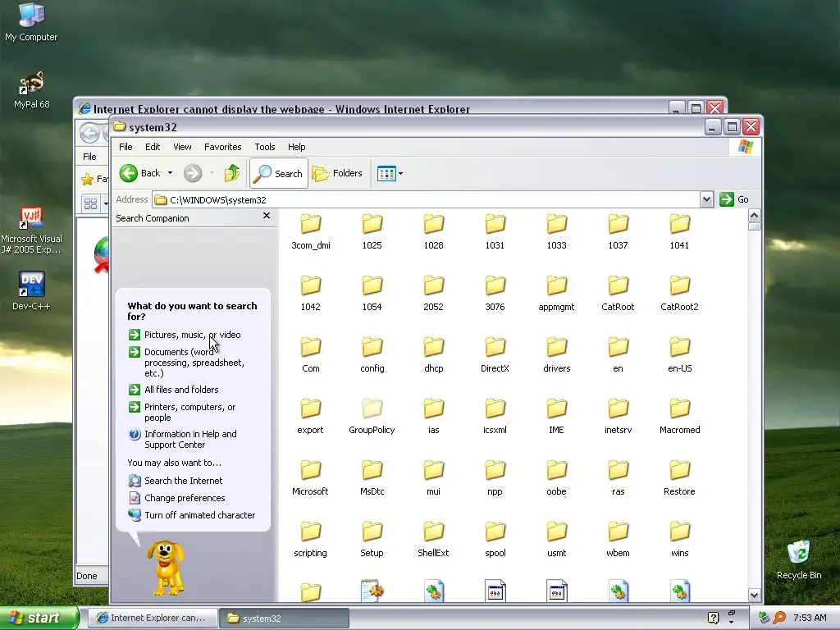
Task: Toggle the Folders pane button
Action: (337, 173)
